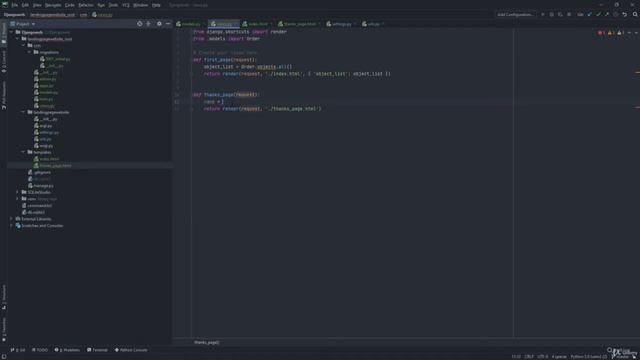Select wsgi.py in the project tree
Image resolution: width=640 pixels, height=360 pixels.
click(x=46, y=146)
